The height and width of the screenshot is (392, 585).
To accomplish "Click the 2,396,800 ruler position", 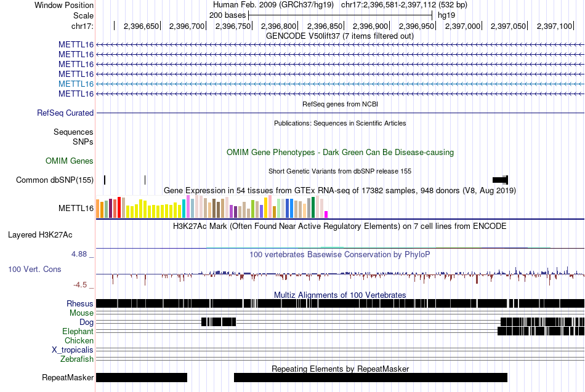I will pos(278,26).
